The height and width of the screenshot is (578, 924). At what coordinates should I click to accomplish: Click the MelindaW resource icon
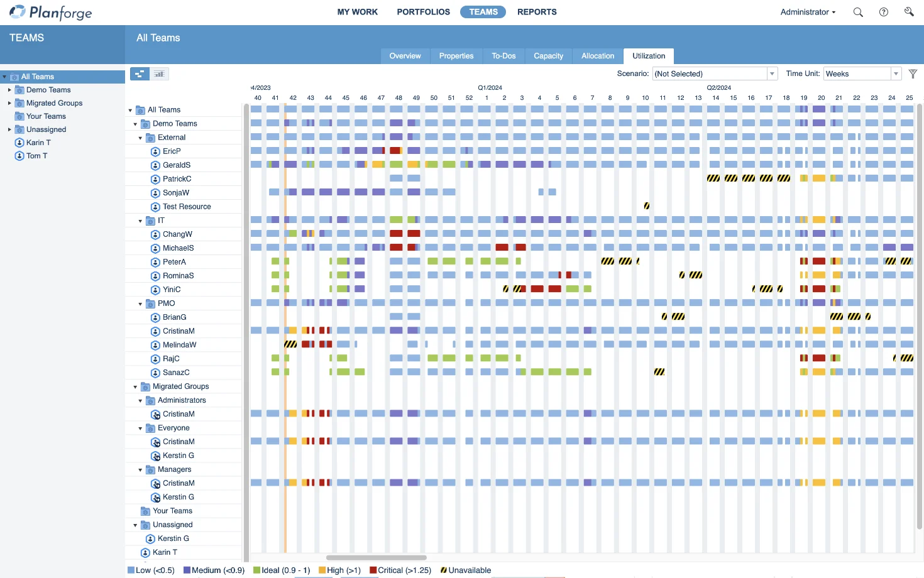tap(155, 345)
